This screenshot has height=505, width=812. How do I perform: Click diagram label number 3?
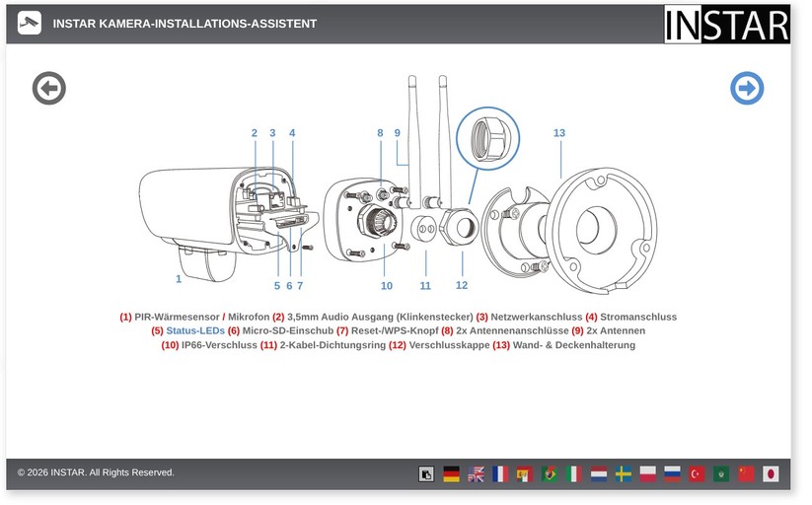pyautogui.click(x=272, y=133)
